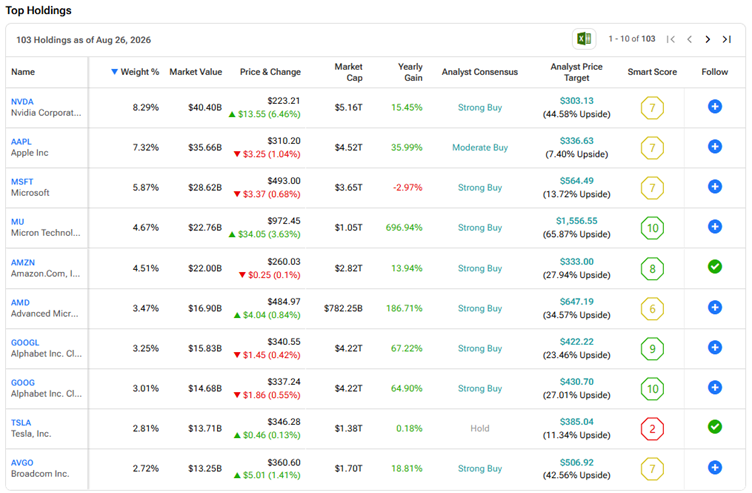Open the NVDA ticker link
The image size is (752, 493).
pos(22,102)
